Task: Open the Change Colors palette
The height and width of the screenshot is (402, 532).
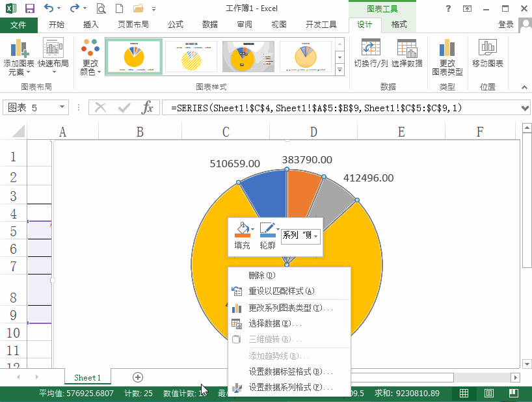Action: tap(90, 57)
